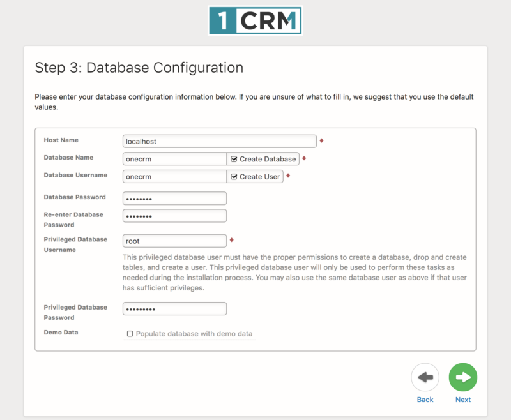Image resolution: width=511 pixels, height=420 pixels.
Task: Click the Re-enter Database Password field
Action: [x=174, y=215]
